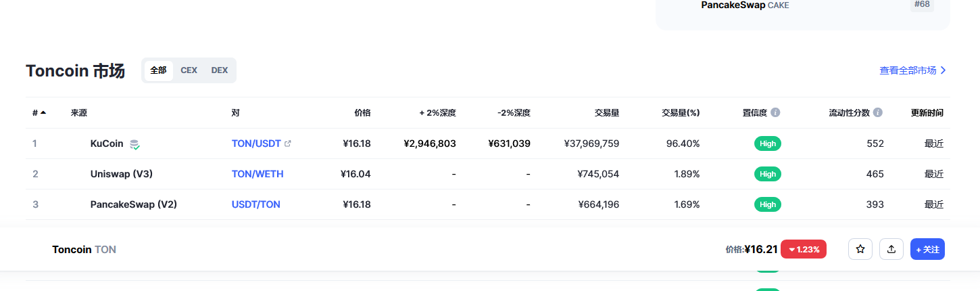This screenshot has width=980, height=291.
Task: Open the KuCoin exchange source
Action: (107, 143)
